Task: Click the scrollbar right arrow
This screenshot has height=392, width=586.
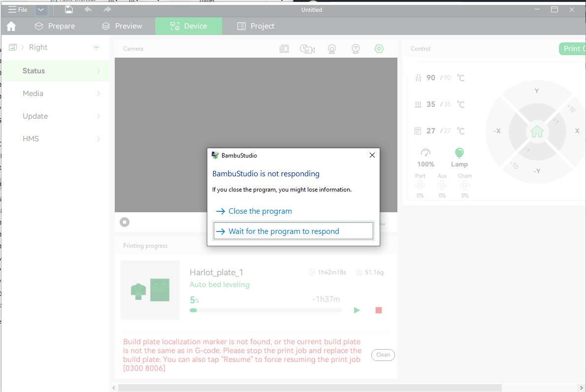Action: pos(581,388)
